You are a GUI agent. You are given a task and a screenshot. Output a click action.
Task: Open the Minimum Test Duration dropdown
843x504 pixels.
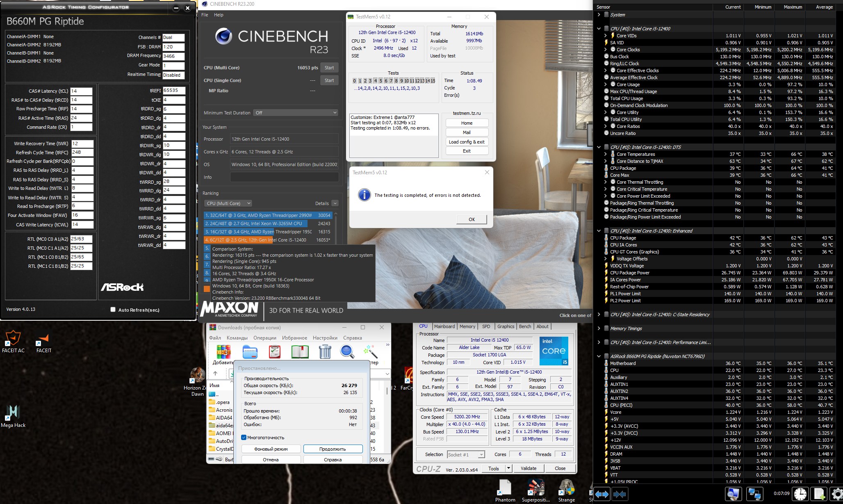296,113
